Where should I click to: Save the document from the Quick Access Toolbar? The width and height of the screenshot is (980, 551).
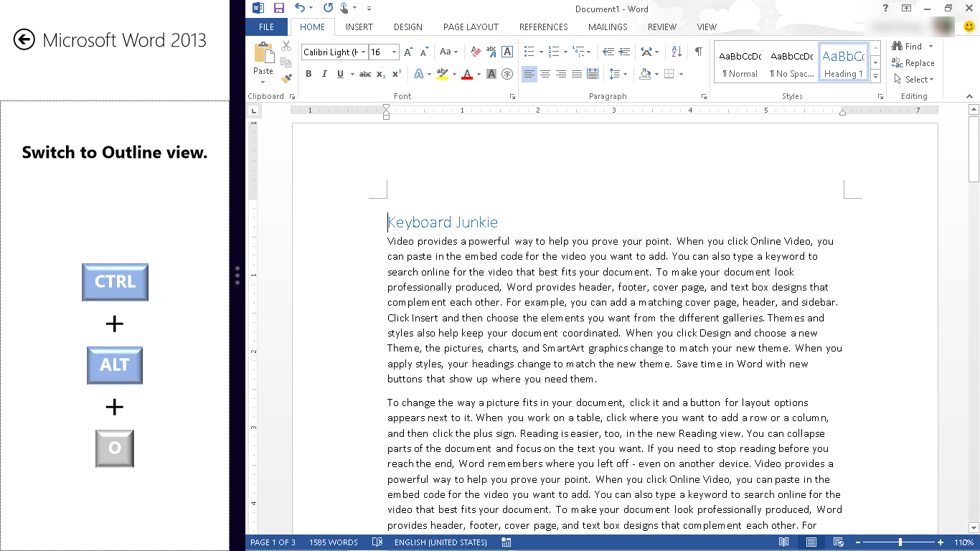click(x=278, y=9)
